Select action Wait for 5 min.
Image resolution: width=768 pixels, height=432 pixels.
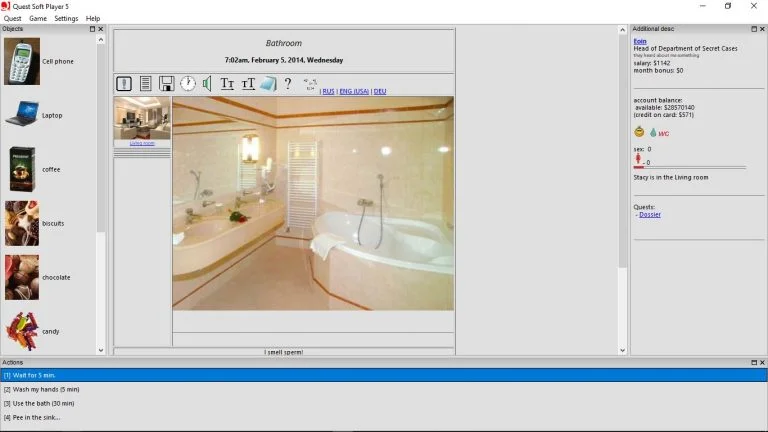pyautogui.click(x=384, y=375)
